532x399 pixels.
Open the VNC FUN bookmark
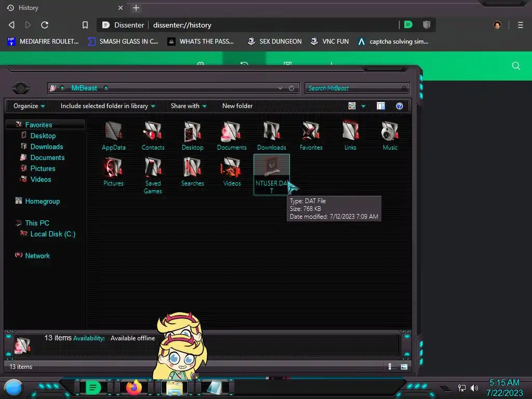[330, 42]
